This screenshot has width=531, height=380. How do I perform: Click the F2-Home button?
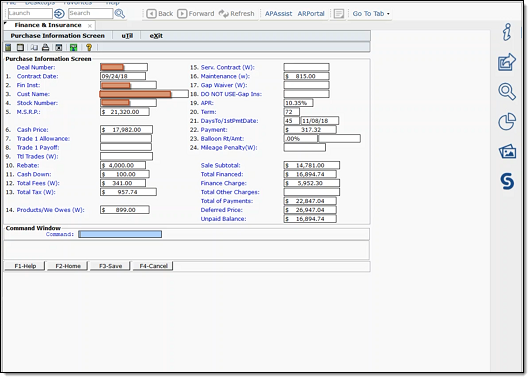click(68, 266)
